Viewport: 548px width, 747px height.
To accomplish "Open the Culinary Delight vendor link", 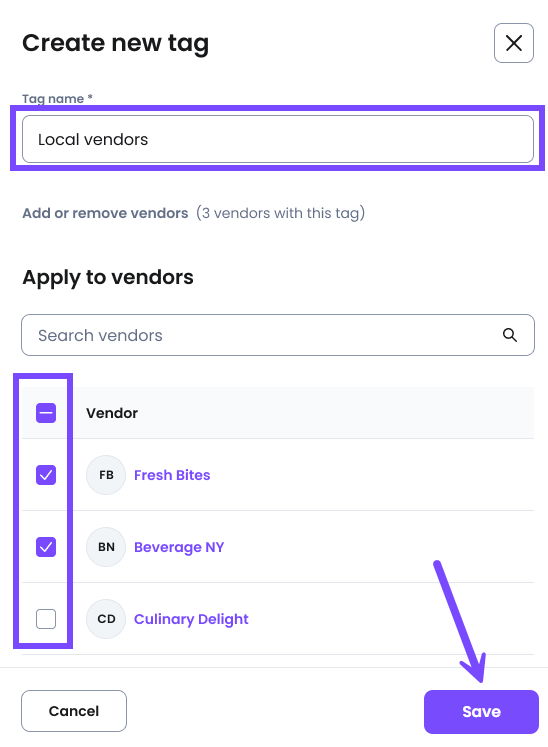I will click(x=191, y=619).
